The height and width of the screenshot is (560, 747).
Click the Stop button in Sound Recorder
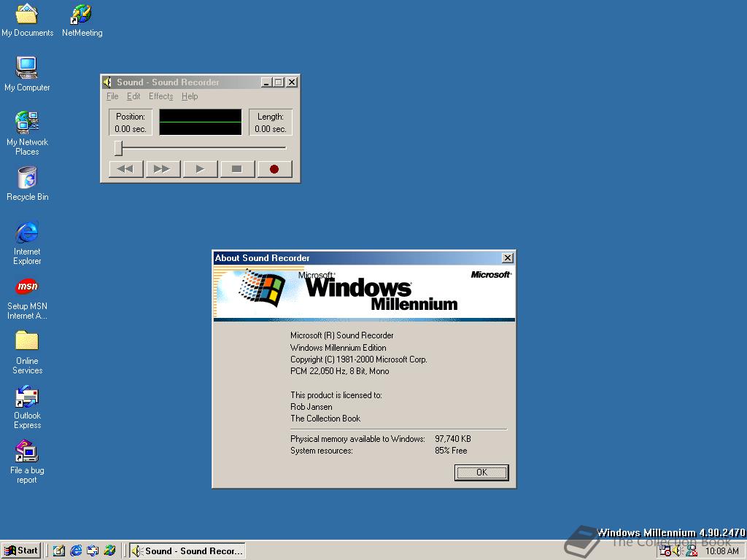(x=237, y=169)
